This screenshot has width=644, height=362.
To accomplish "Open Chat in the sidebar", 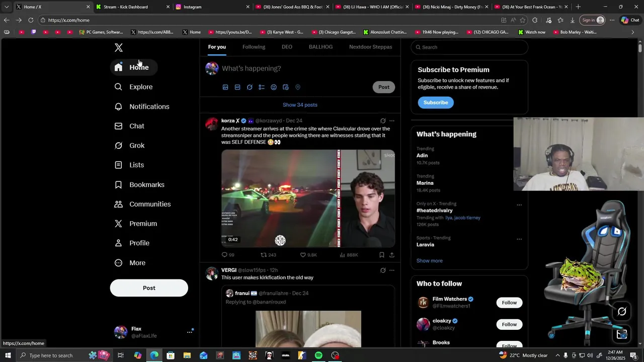I will pos(129,126).
